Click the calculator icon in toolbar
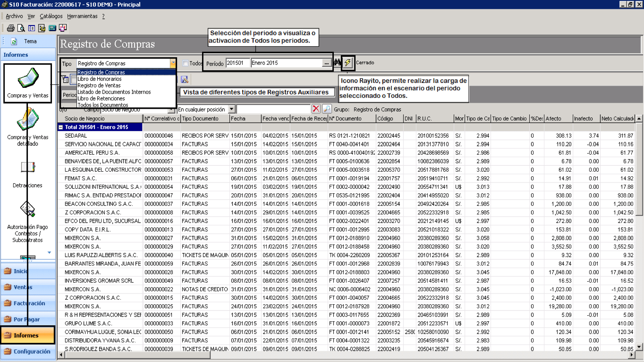This screenshot has height=362, width=644. [52, 28]
